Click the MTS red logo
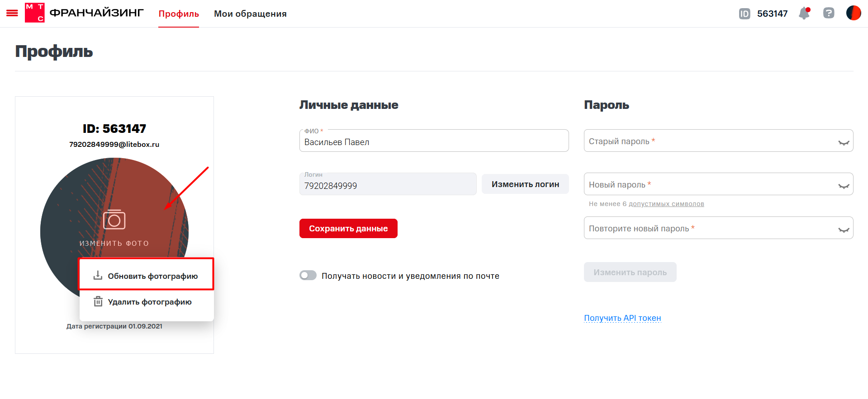Screen dimensions: 868x399 34,13
